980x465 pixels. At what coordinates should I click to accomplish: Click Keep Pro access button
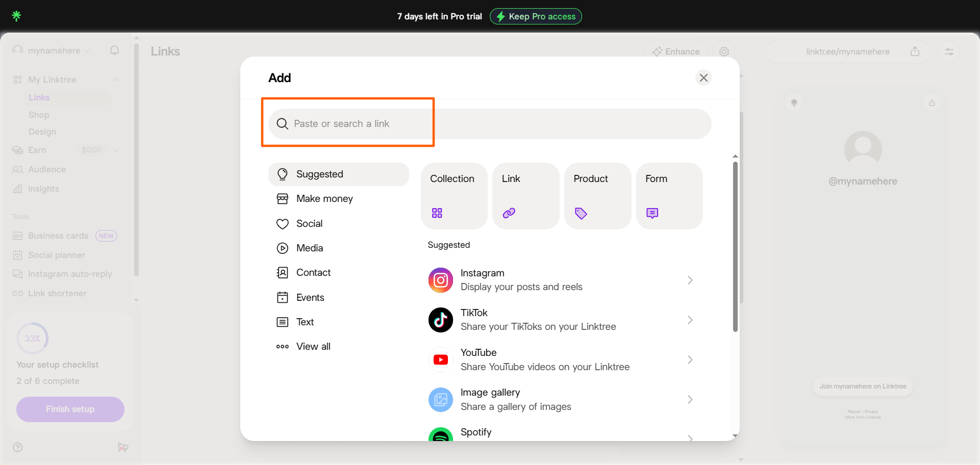(536, 16)
